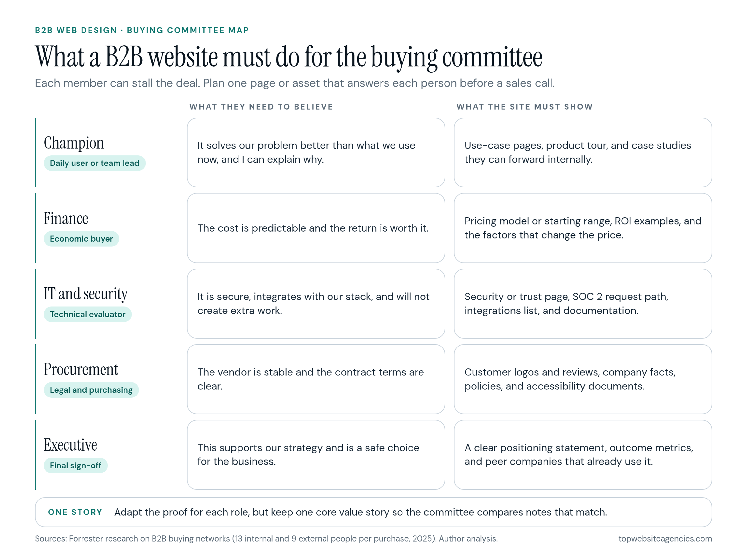Click the 'WHAT THE SITE MUST SHOW' column header
747x560 pixels.
[524, 107]
